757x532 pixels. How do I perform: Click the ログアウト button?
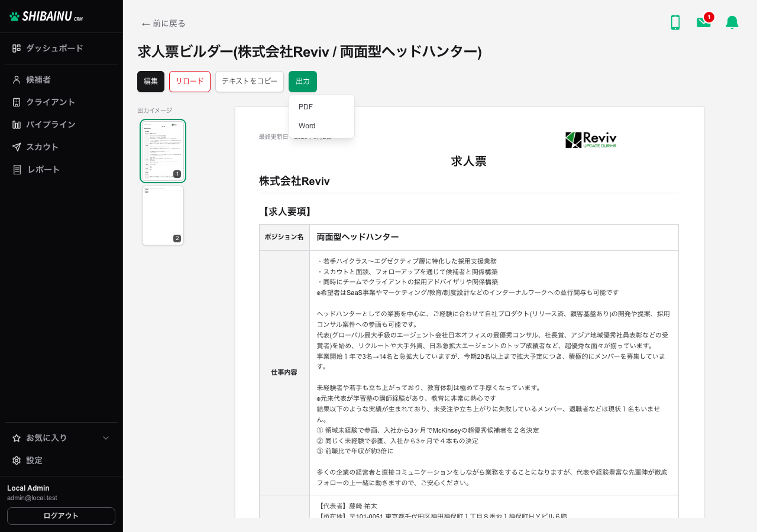pyautogui.click(x=62, y=516)
